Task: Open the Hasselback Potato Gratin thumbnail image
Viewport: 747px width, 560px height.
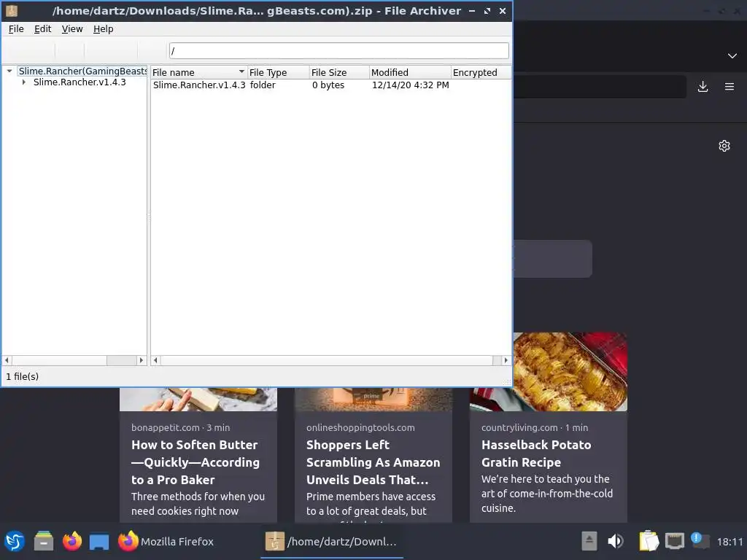Action: 570,372
